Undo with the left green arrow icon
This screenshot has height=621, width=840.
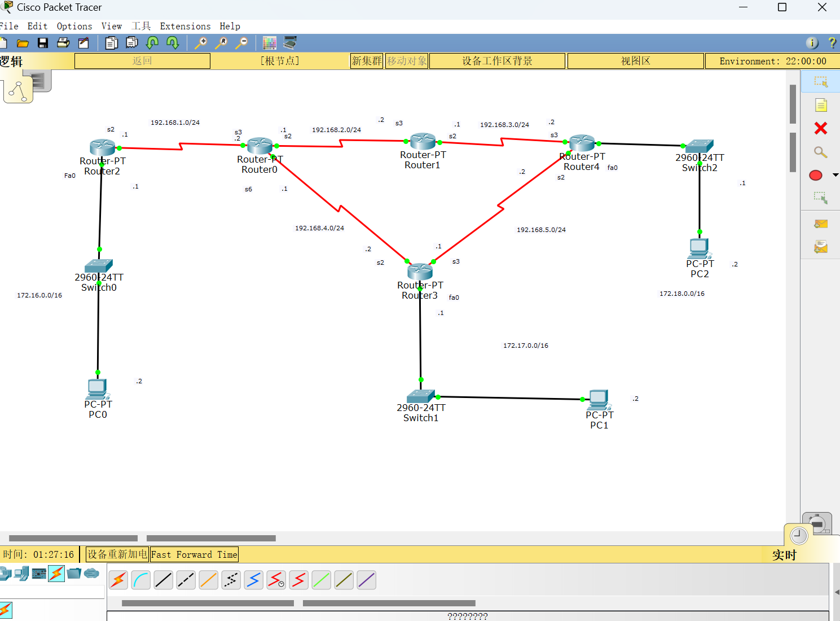tap(152, 43)
